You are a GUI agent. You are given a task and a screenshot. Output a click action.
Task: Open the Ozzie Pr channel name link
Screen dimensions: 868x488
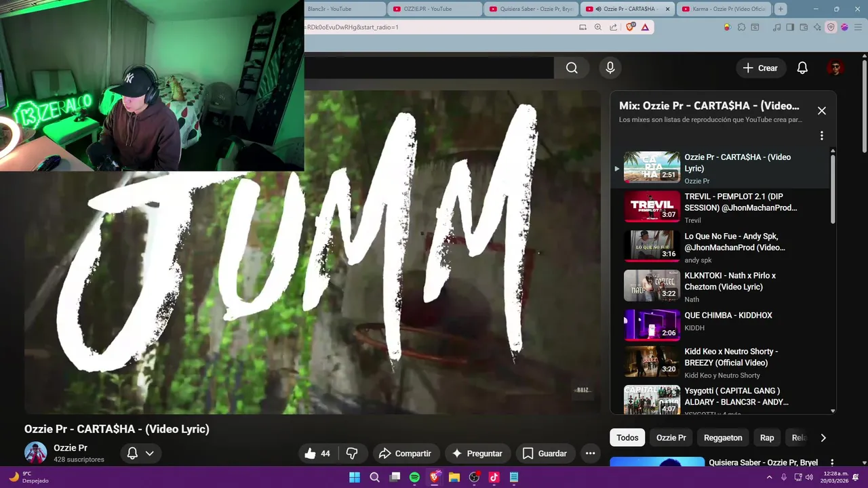click(71, 448)
